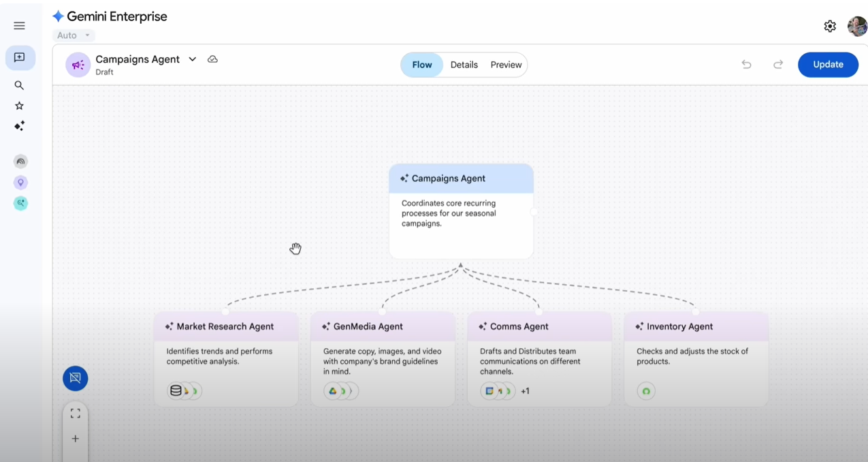Redo the last change
This screenshot has height=462, width=868.
778,64
